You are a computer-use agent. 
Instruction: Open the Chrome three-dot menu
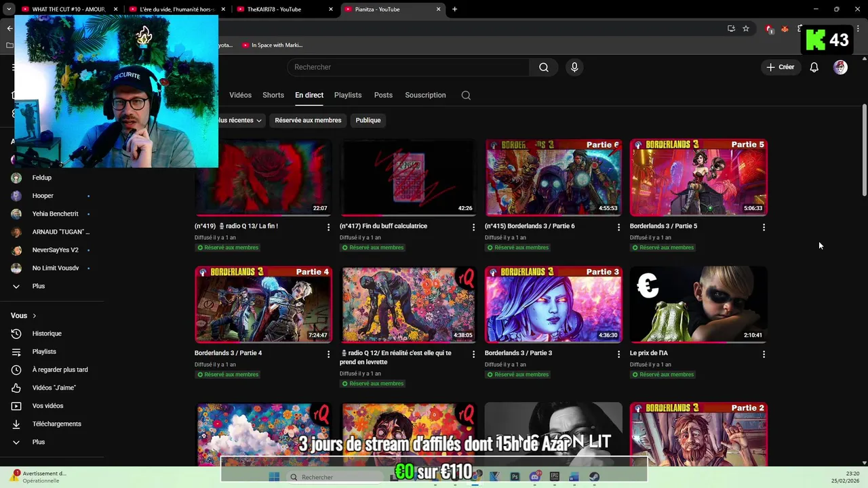[858, 28]
